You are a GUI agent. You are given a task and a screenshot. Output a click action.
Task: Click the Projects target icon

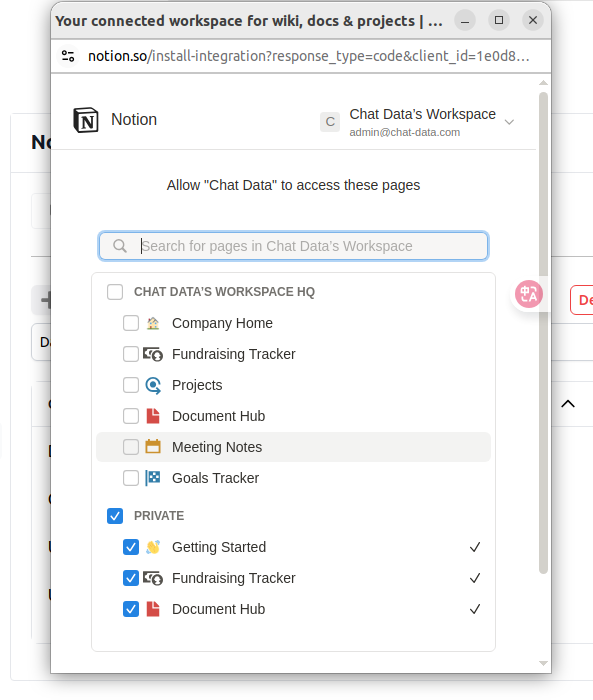click(x=153, y=385)
